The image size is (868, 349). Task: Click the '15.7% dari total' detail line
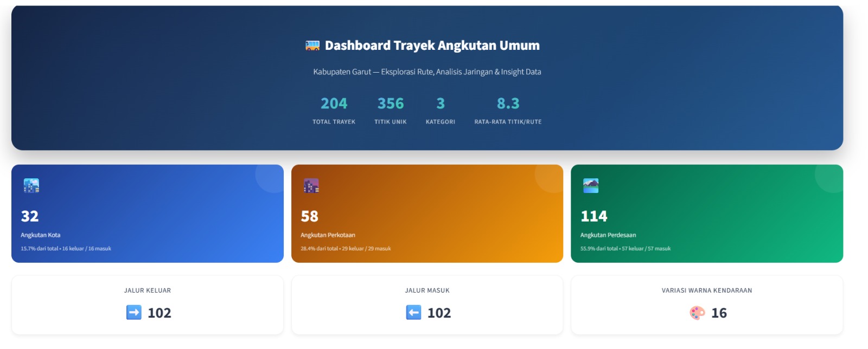(x=66, y=249)
